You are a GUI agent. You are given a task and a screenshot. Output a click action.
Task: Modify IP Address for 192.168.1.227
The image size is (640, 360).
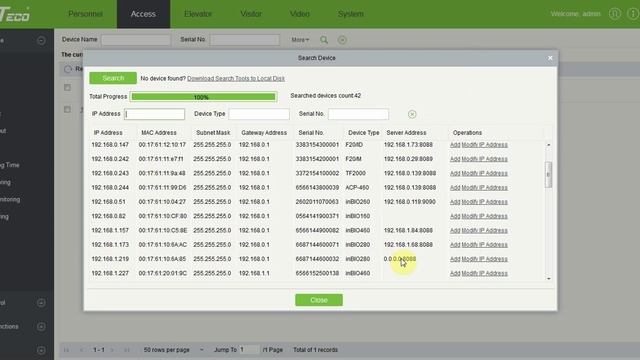click(x=484, y=273)
